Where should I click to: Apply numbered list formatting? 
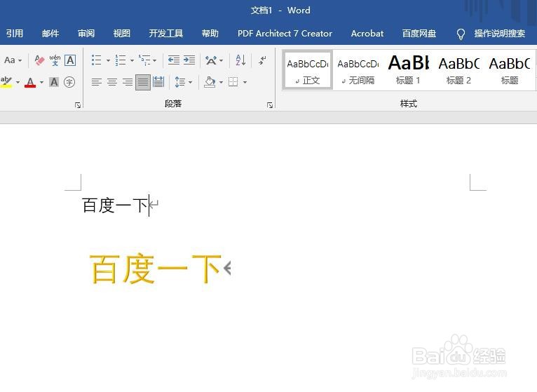[120, 60]
